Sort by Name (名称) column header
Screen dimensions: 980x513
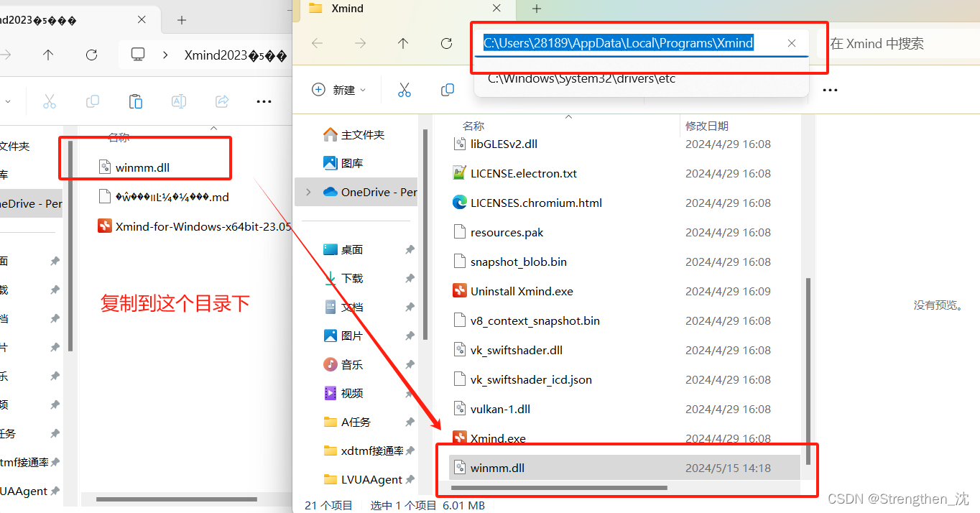coord(473,126)
